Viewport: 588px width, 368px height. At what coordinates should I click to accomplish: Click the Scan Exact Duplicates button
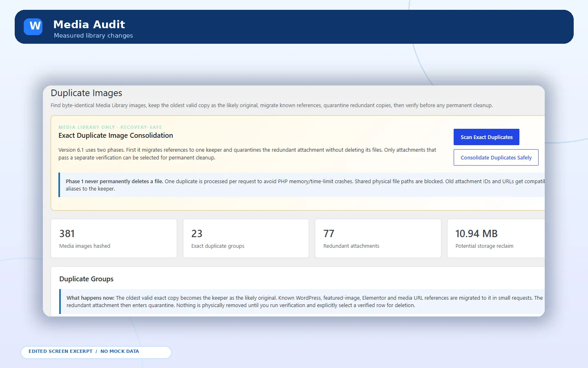point(486,137)
